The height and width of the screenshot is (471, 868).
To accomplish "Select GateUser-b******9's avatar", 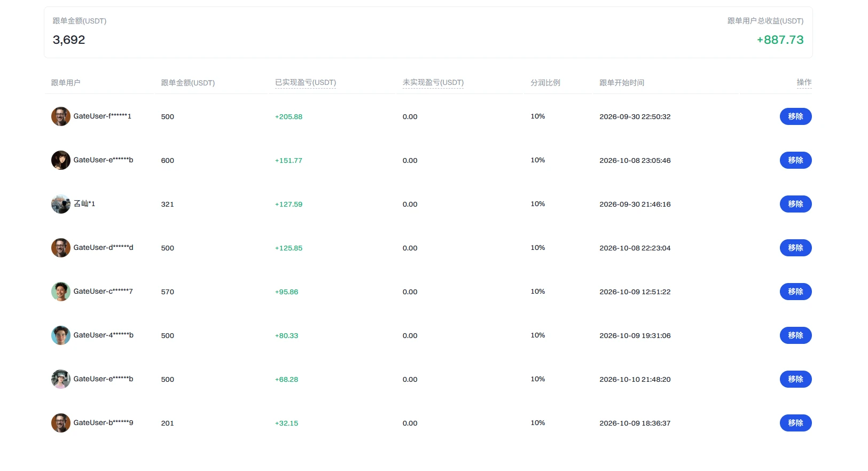I will [x=61, y=423].
